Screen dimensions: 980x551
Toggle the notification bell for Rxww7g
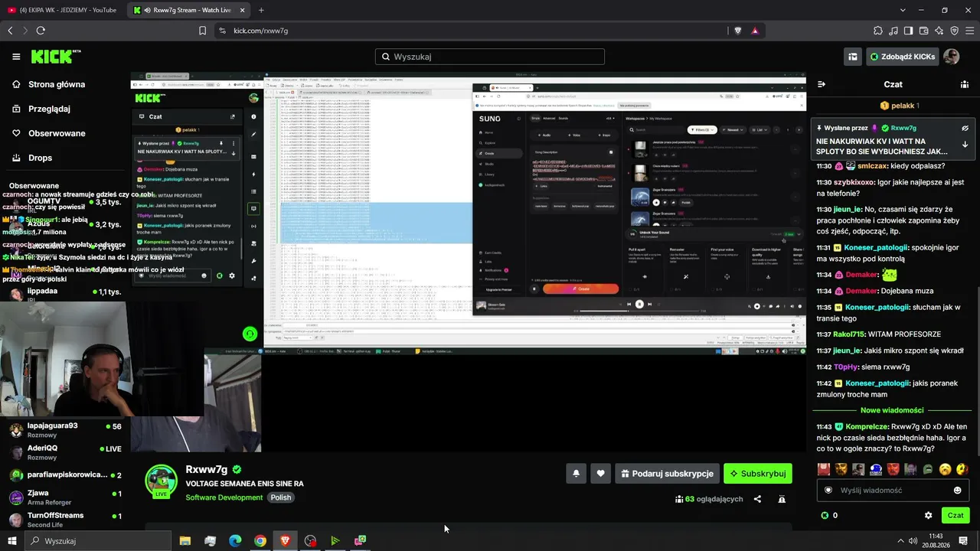(x=576, y=474)
